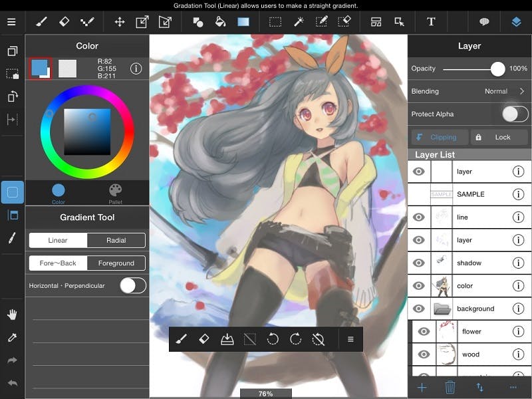The width and height of the screenshot is (532, 399).
Task: Select the Brush tool
Action: [40, 21]
